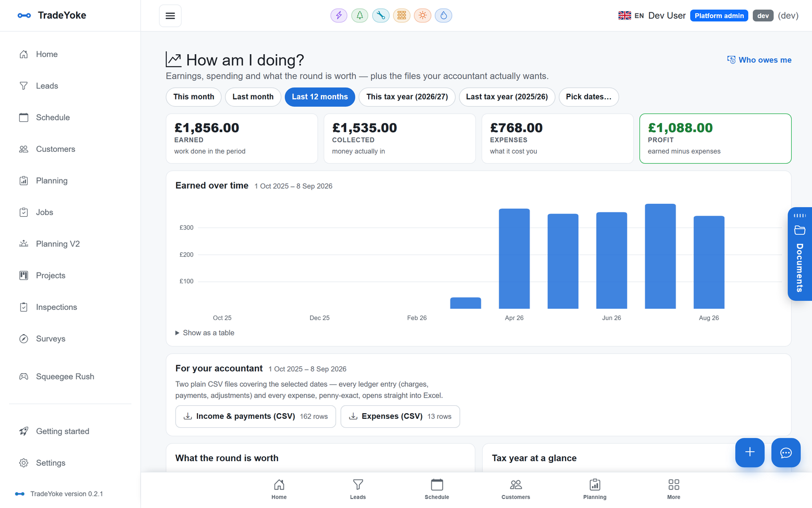Click the TradeYoke logo
The image size is (812, 508).
pyautogui.click(x=52, y=16)
